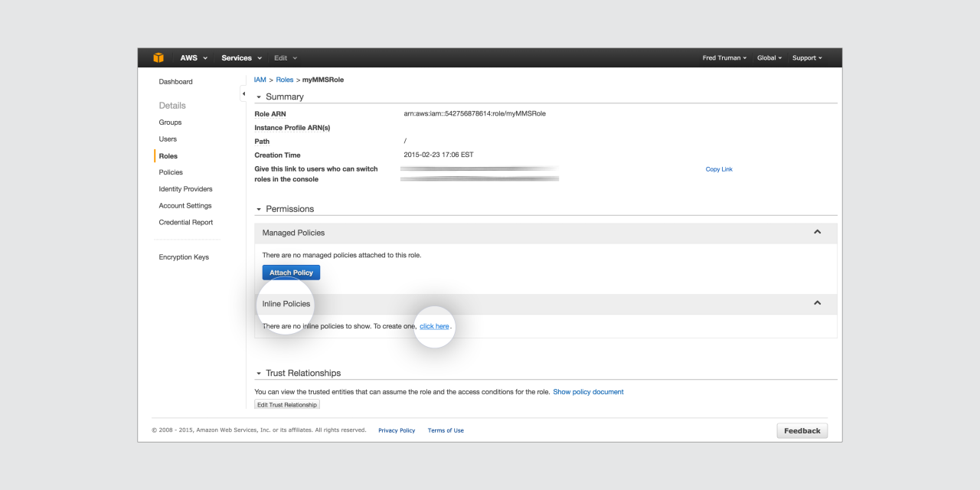Collapse the Trust Relationships section triangle
The image size is (980, 490).
(x=259, y=374)
